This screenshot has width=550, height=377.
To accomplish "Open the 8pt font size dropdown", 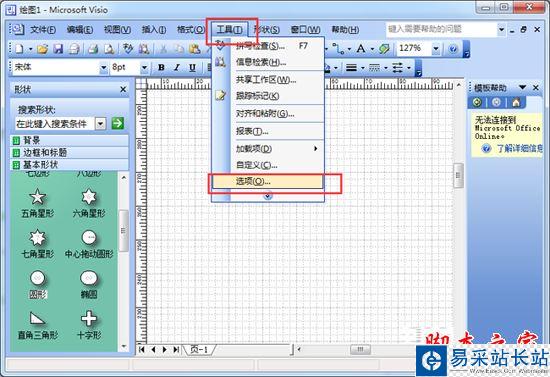I will (144, 67).
